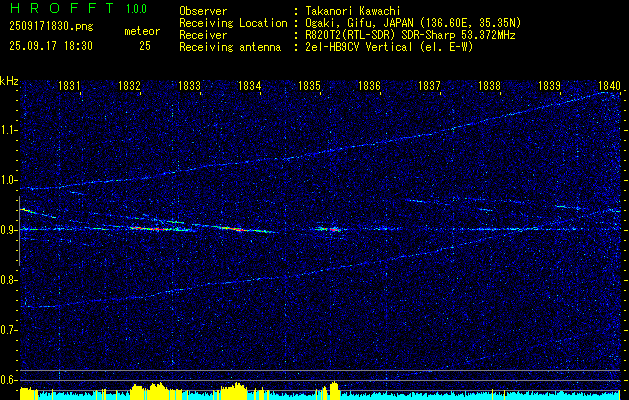Select the 0.9 kHz frequency label
The height and width of the screenshot is (400, 629).
8,230
